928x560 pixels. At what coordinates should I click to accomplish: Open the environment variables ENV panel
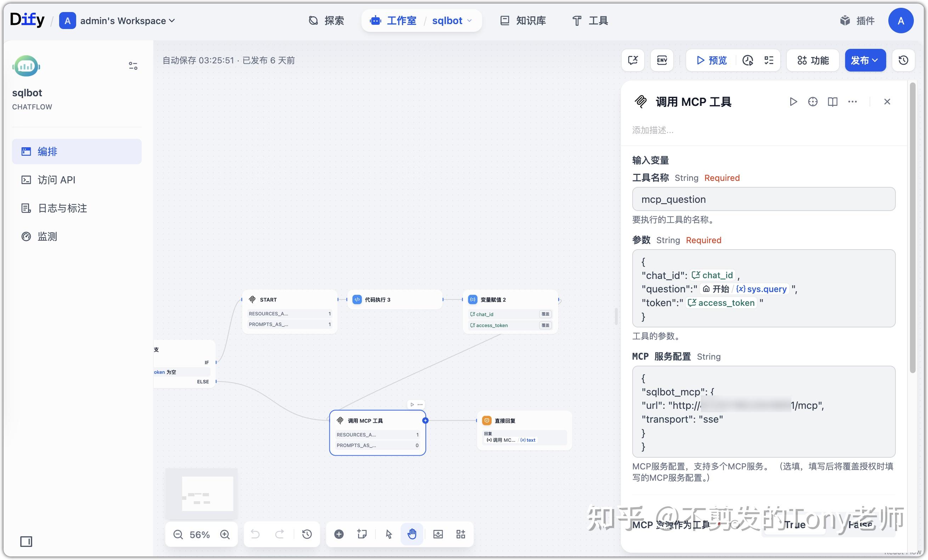(x=662, y=60)
